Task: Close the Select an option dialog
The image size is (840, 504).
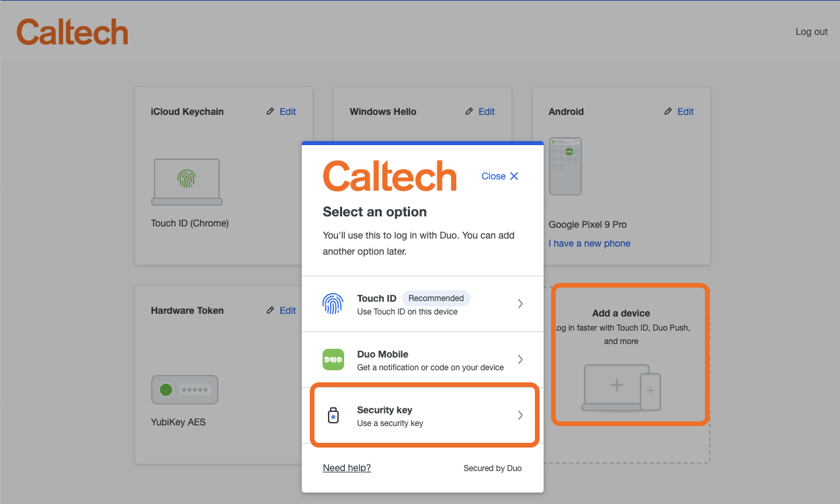Action: click(x=500, y=176)
